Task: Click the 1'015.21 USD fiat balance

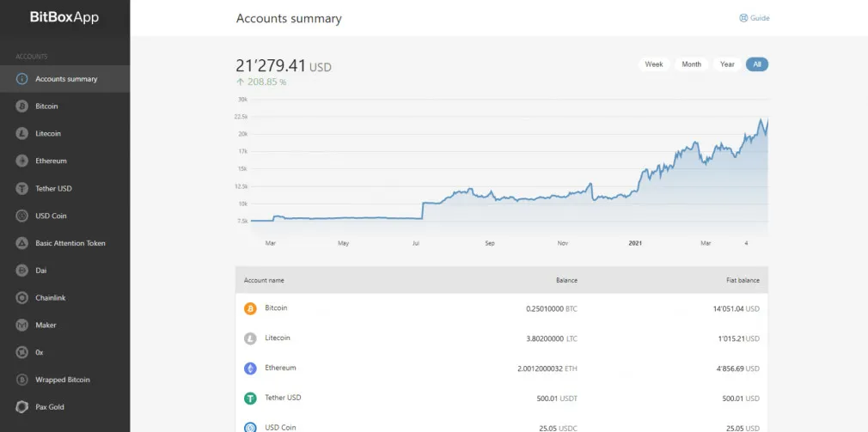Action: click(739, 339)
